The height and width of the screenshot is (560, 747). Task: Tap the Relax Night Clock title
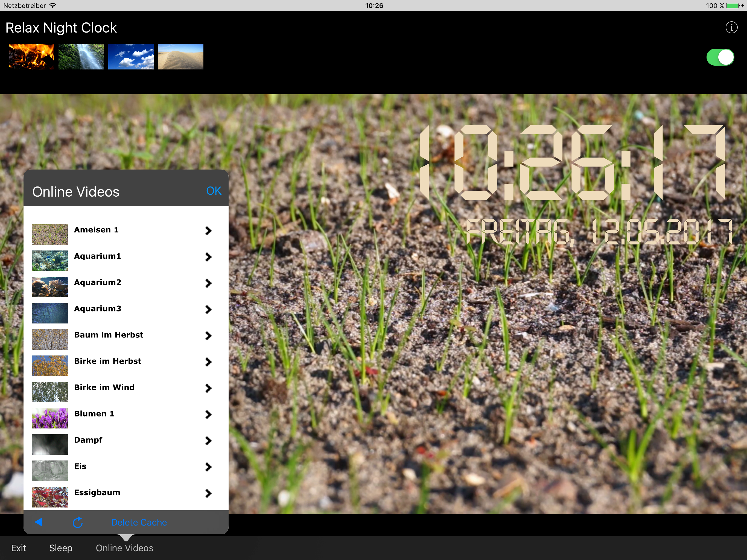61,28
